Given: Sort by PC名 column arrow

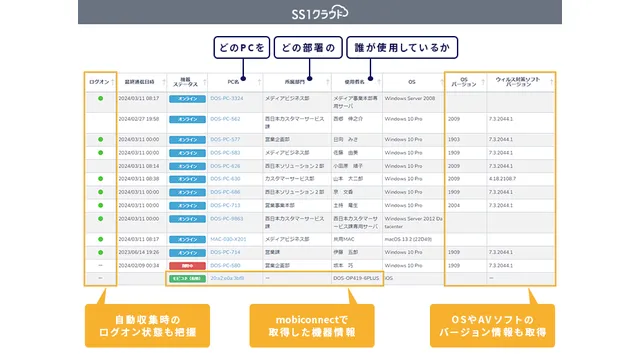Looking at the screenshot, I should point(259,82).
